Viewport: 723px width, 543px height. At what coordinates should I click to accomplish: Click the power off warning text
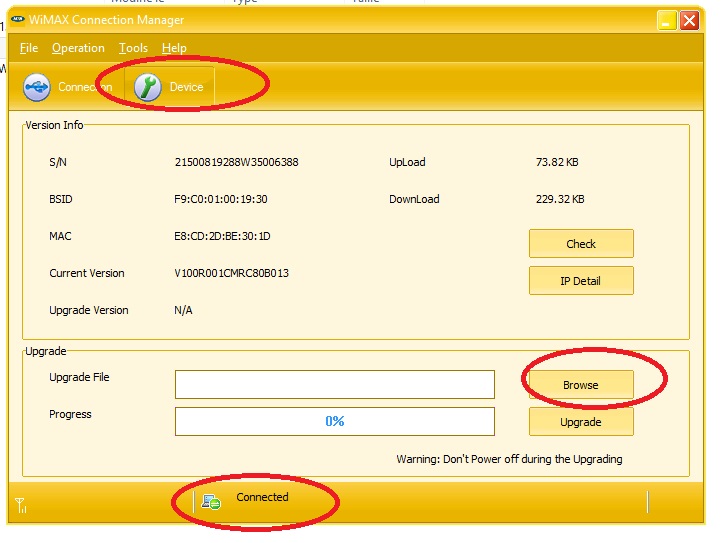[510, 459]
